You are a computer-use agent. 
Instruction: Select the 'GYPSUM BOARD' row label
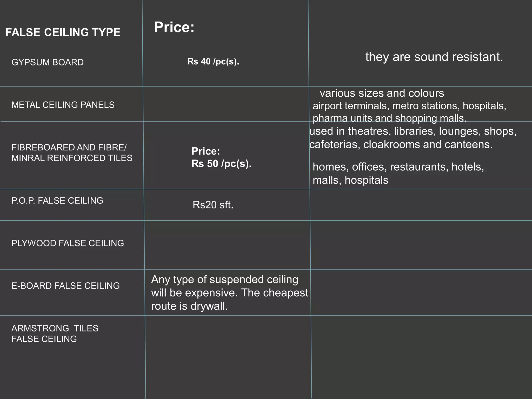[x=48, y=62]
